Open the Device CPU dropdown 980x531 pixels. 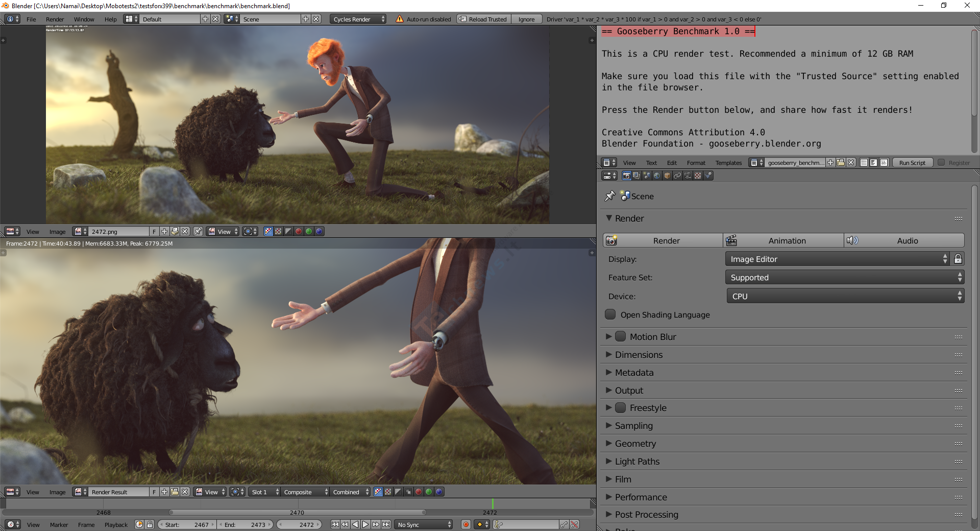[x=845, y=296]
